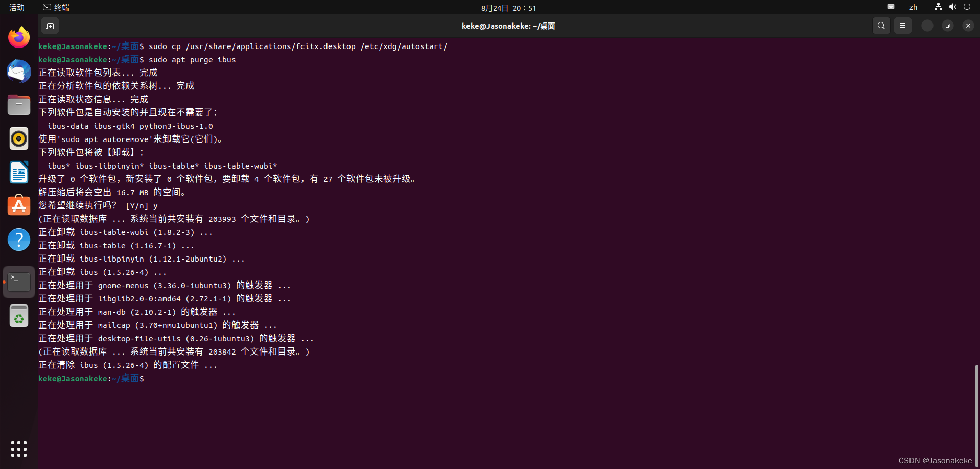The height and width of the screenshot is (469, 980).
Task: Mute sound via the volume icon
Action: point(952,7)
